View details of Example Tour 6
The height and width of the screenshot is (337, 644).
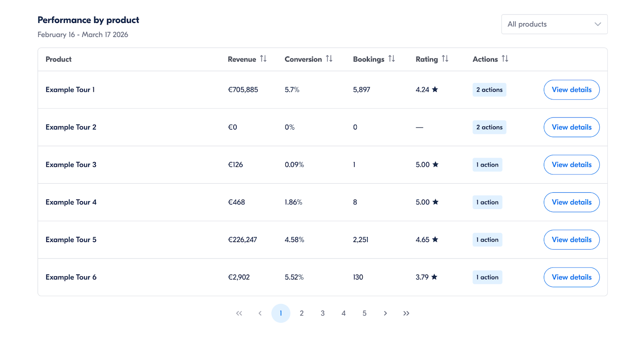click(571, 277)
